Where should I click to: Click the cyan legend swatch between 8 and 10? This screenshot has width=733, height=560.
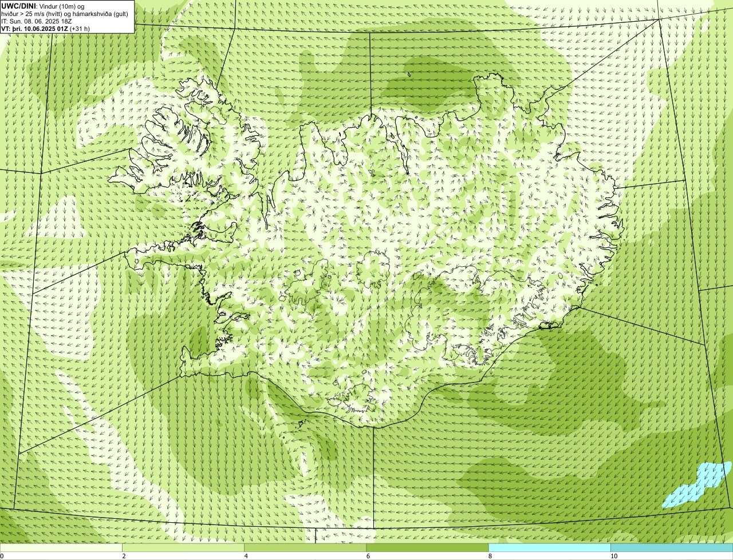[x=550, y=548]
